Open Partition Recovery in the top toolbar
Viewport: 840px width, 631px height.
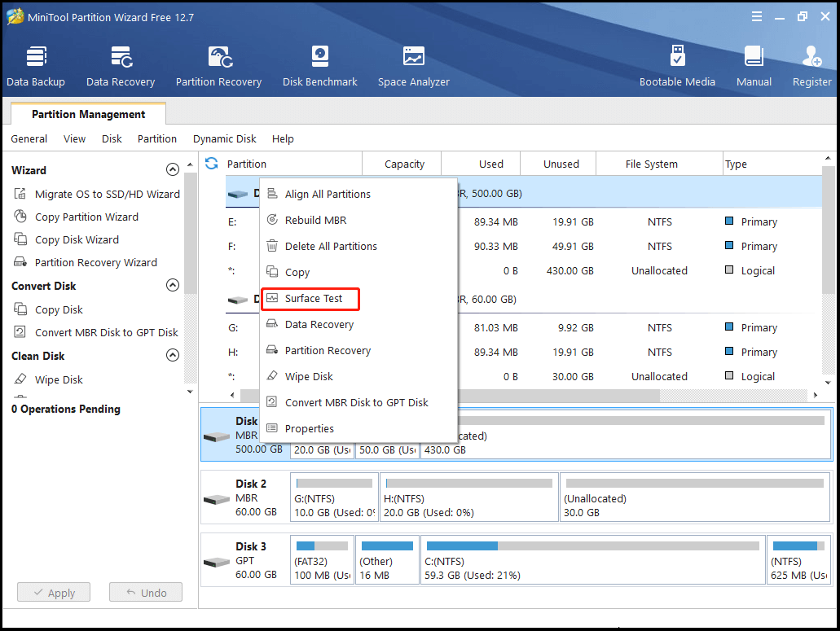pos(218,66)
